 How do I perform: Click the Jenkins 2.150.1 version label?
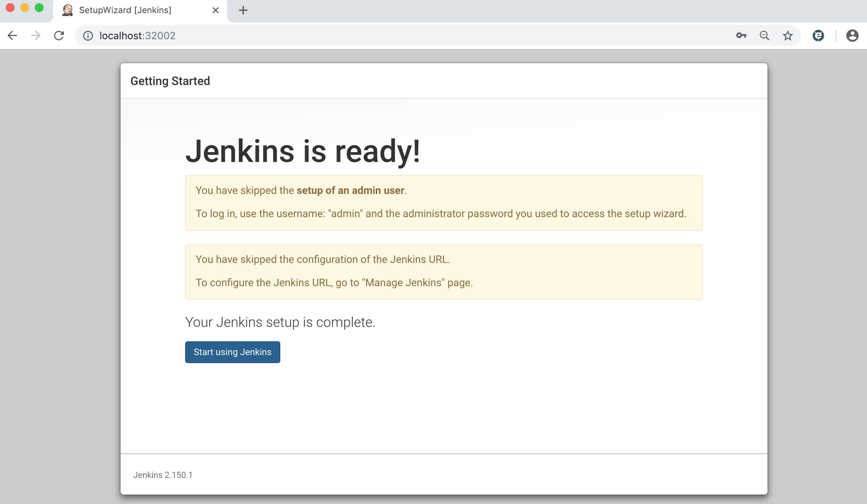click(x=163, y=475)
